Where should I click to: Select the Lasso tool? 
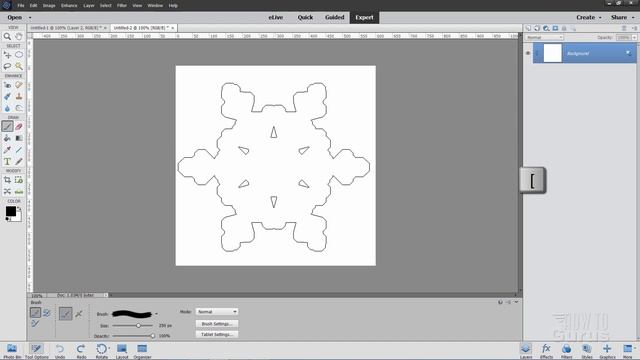point(7,66)
